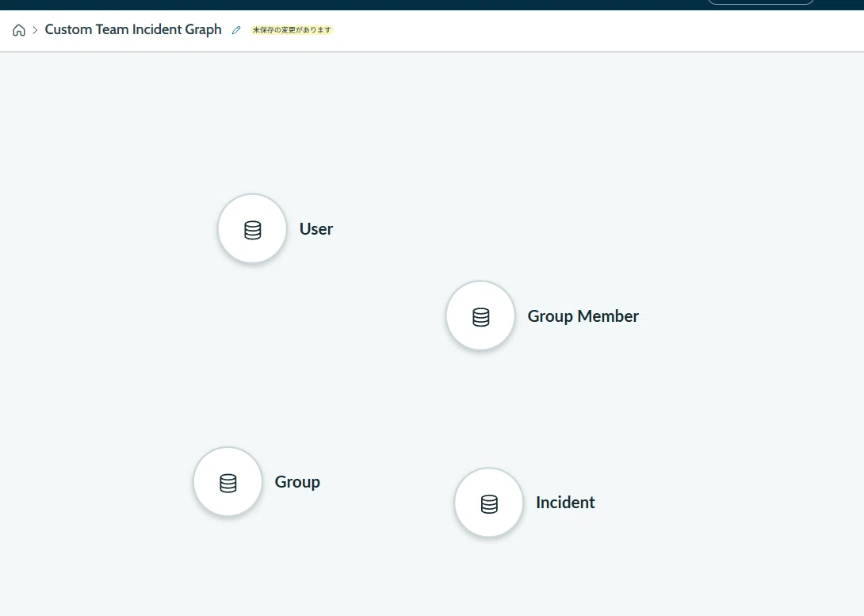The width and height of the screenshot is (864, 616).
Task: Click the User node label
Action: pos(316,228)
